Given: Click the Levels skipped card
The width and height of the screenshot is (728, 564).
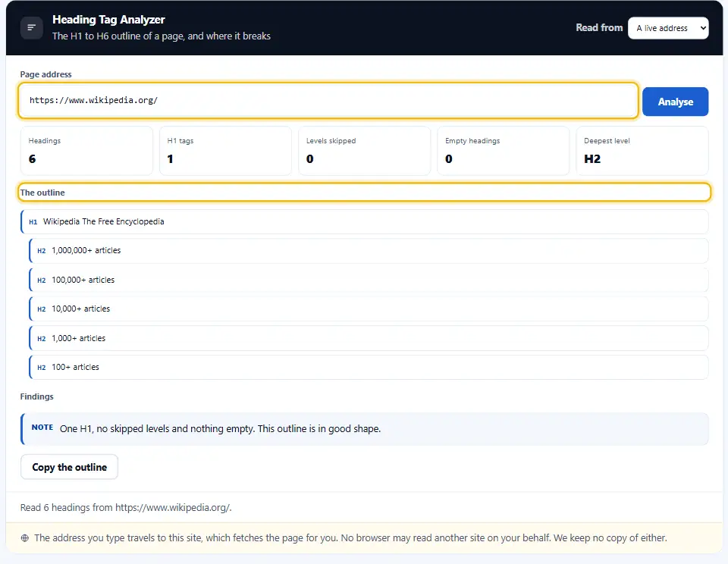Looking at the screenshot, I should click(364, 151).
